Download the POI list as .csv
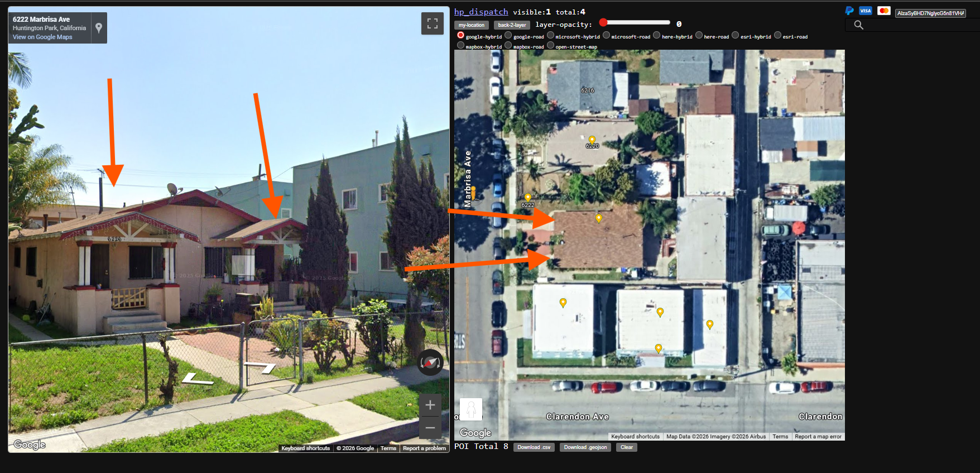 534,447
